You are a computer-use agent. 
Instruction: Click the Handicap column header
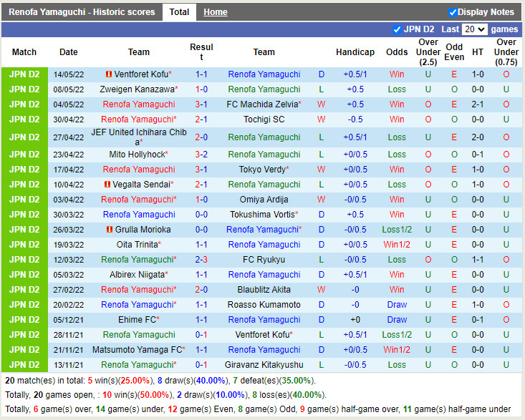pyautogui.click(x=355, y=52)
